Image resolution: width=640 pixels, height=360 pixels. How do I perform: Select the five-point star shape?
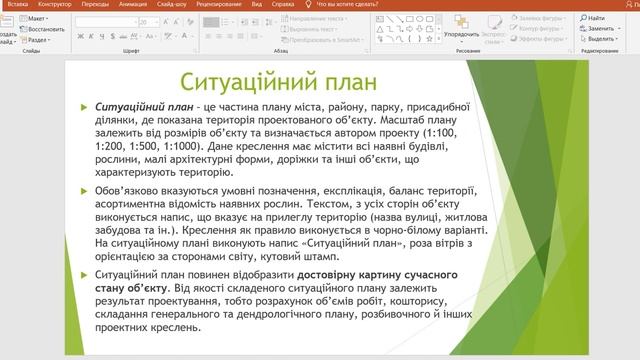pos(429,39)
